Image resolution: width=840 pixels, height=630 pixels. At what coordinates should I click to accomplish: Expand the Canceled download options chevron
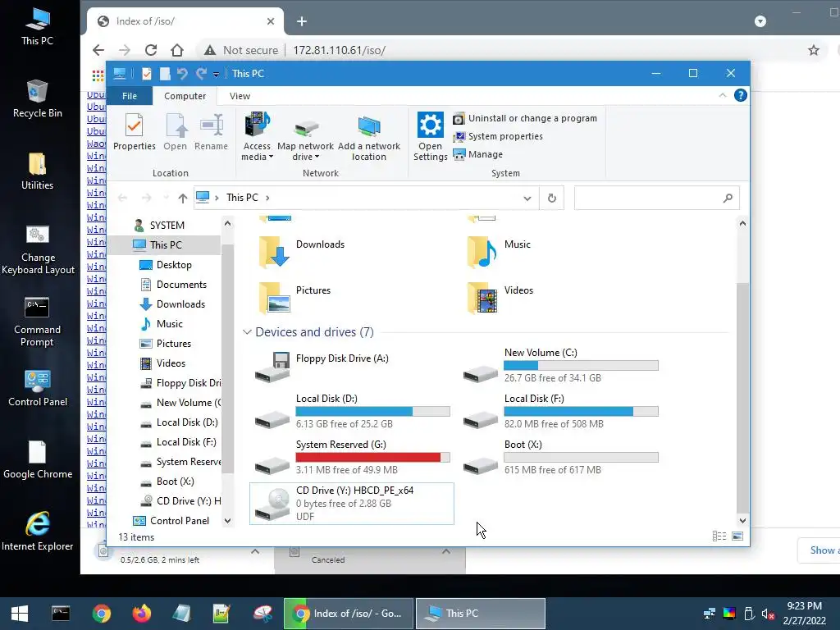point(445,552)
